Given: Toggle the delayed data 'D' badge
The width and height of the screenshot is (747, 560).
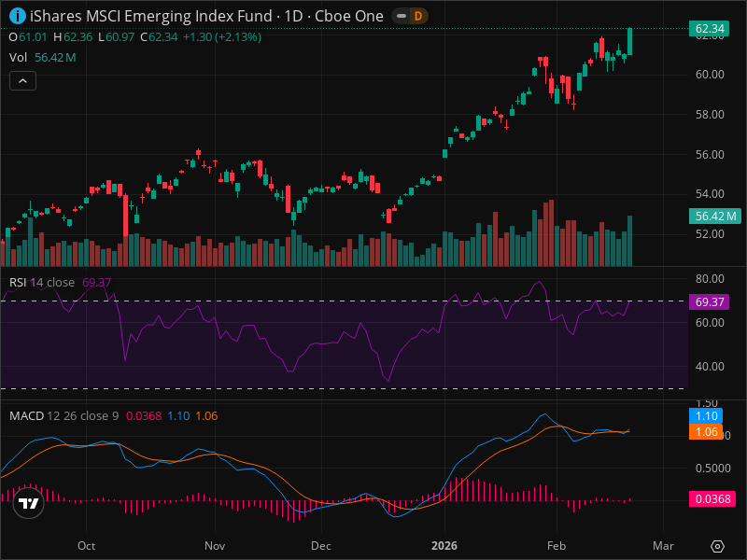Looking at the screenshot, I should (417, 16).
